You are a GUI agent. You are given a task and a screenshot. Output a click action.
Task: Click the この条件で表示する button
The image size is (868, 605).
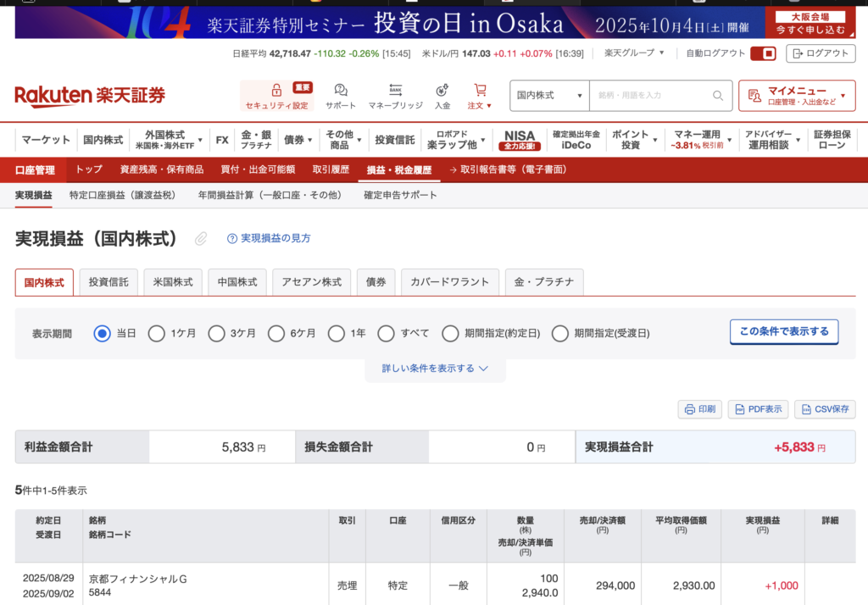click(x=784, y=331)
